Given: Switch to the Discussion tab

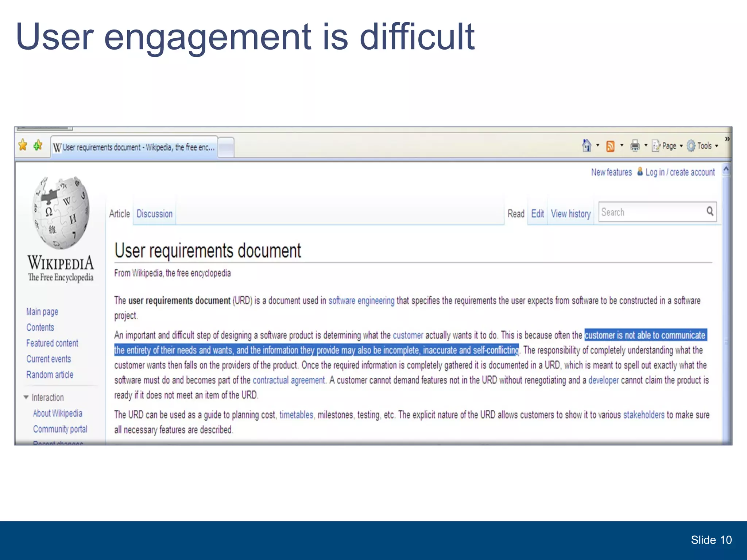Looking at the screenshot, I should click(x=155, y=214).
